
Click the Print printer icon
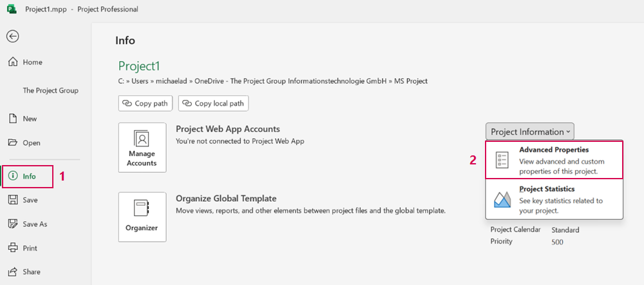pos(13,248)
